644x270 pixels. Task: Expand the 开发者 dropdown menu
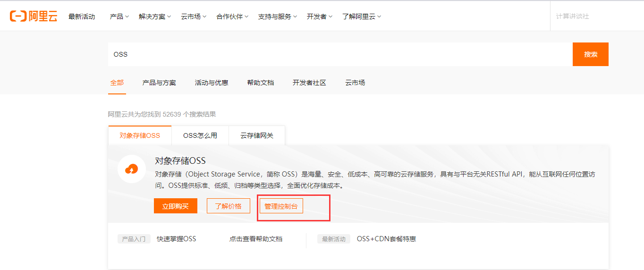(320, 17)
